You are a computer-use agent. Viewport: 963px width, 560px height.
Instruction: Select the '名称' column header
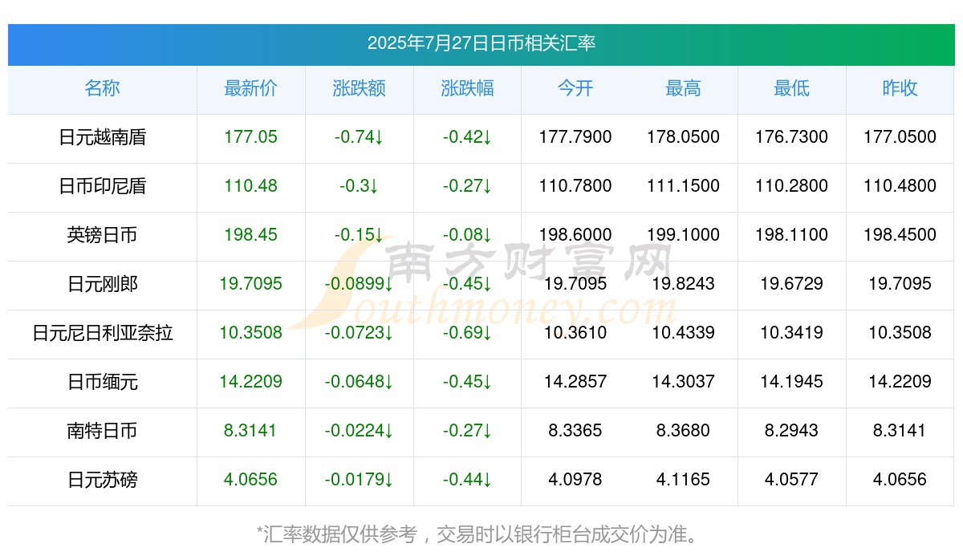pyautogui.click(x=103, y=88)
